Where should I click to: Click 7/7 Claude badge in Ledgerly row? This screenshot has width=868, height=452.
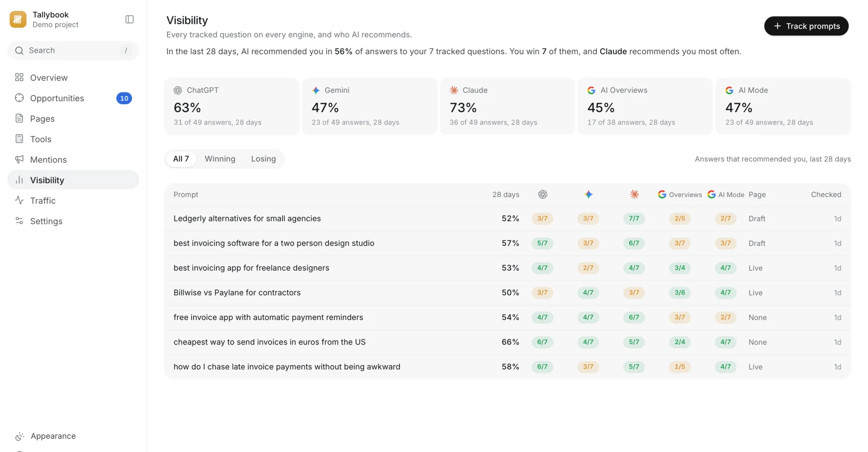(634, 219)
